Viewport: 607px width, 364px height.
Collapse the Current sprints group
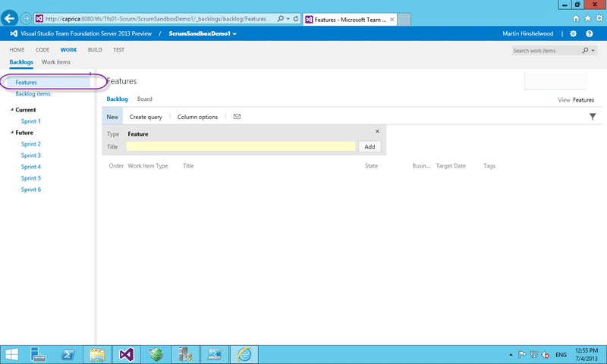[x=12, y=110]
